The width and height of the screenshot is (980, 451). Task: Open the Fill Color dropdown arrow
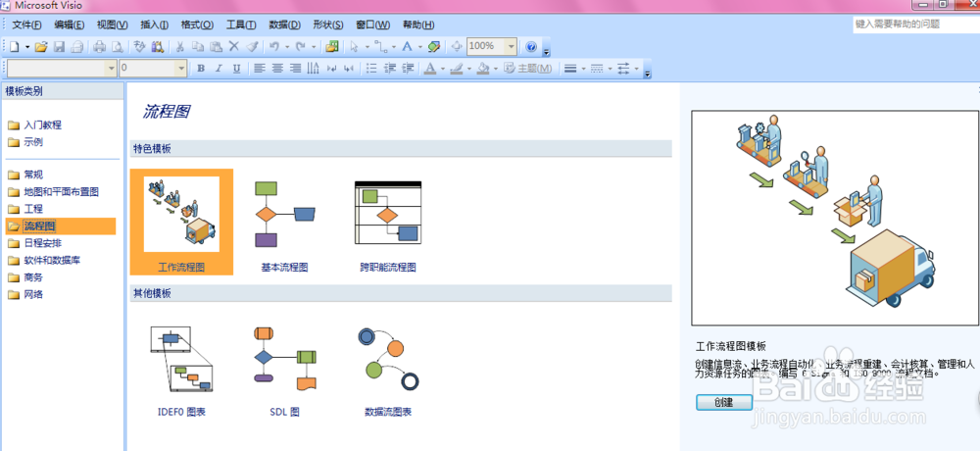click(496, 69)
